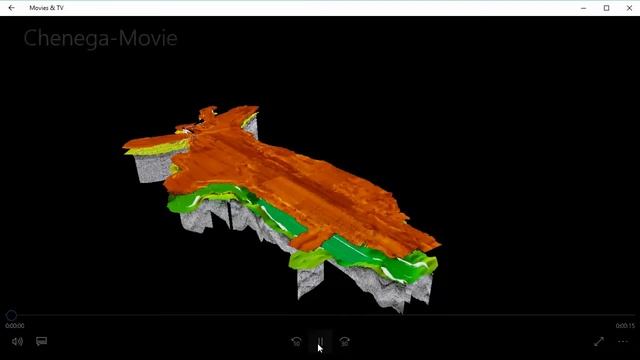The width and height of the screenshot is (640, 360).
Task: Skip back 10 seconds
Action: pos(297,342)
